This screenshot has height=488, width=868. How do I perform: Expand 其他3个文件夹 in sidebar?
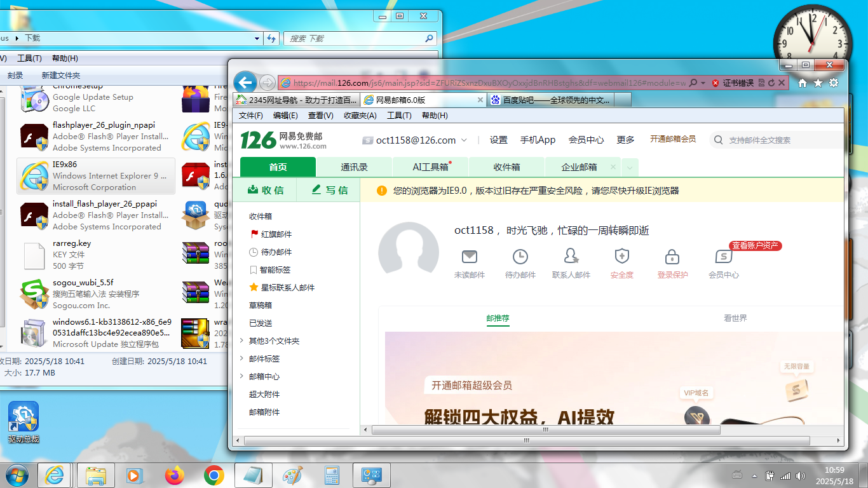pos(241,341)
